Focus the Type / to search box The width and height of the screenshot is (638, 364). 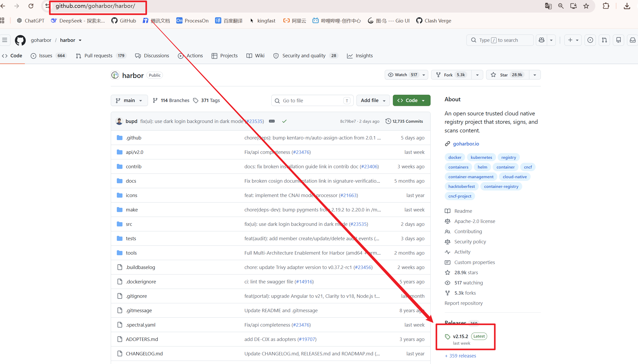click(500, 40)
